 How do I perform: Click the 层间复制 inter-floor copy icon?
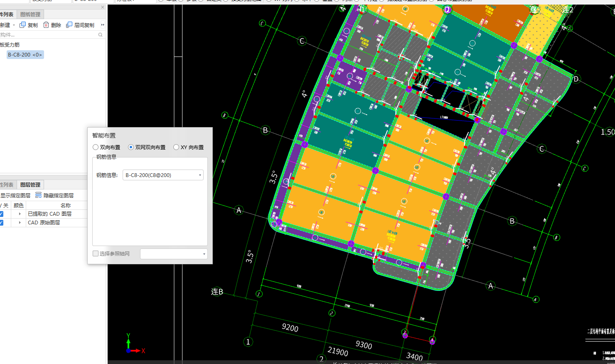(x=69, y=25)
